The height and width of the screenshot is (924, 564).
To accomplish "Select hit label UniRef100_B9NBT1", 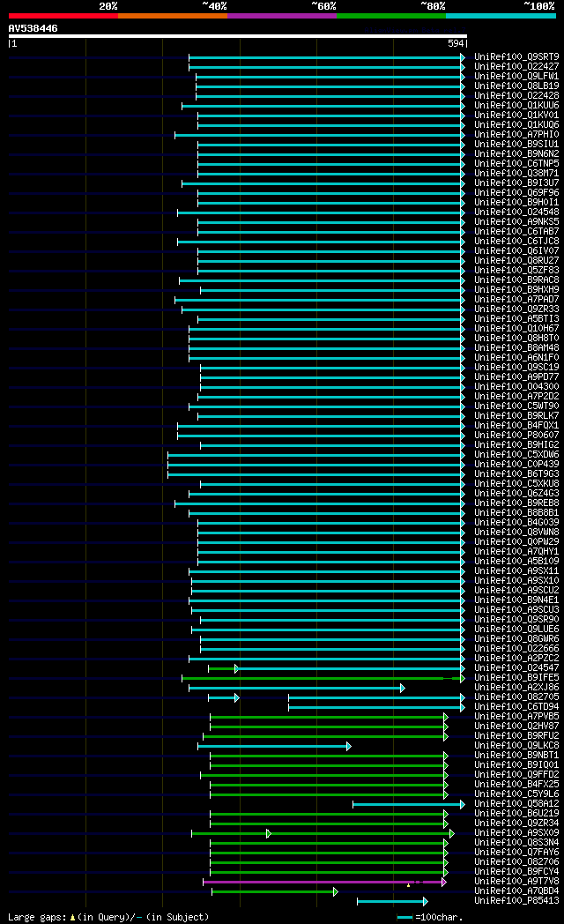I will [x=517, y=756].
